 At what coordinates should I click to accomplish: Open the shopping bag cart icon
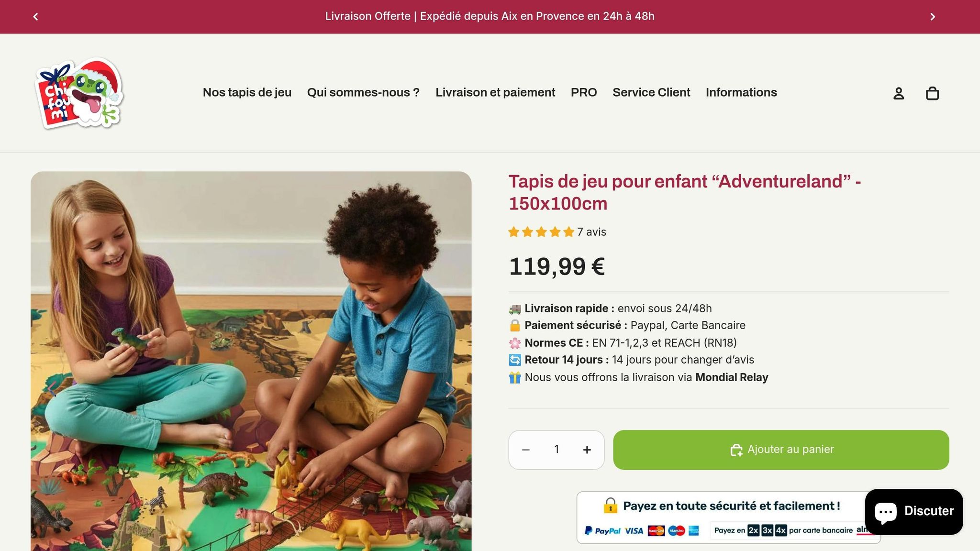click(932, 93)
